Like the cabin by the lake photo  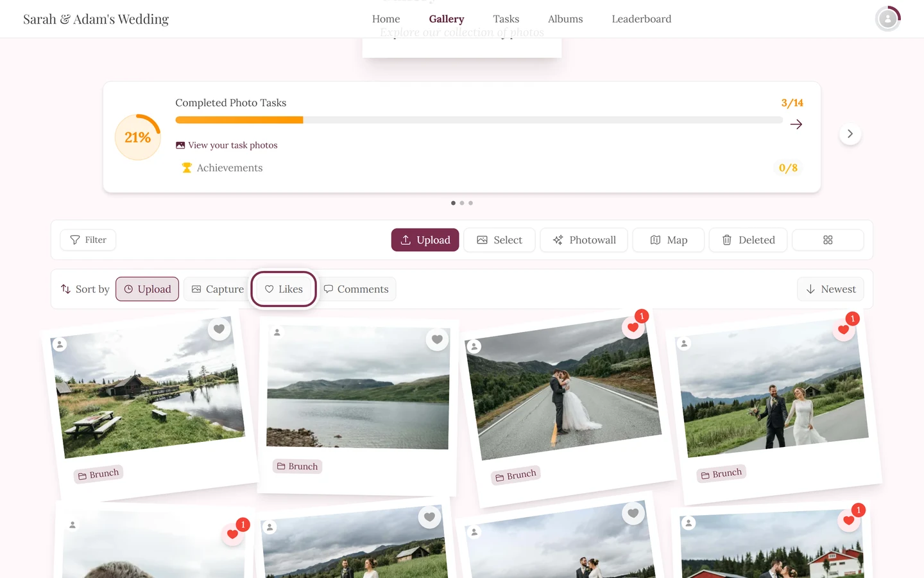tap(219, 329)
